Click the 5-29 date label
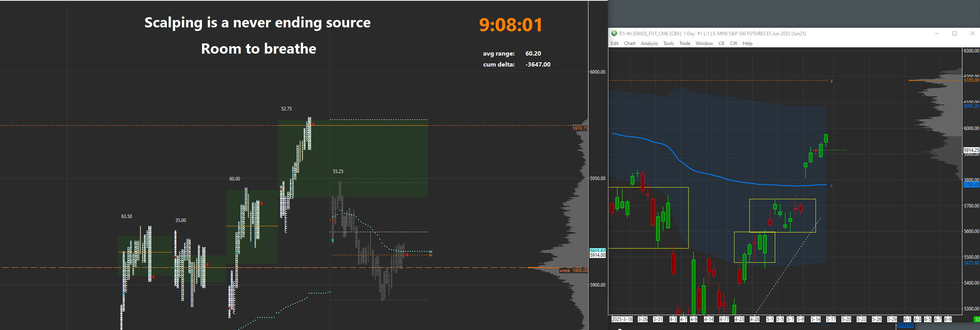 pyautogui.click(x=892, y=319)
